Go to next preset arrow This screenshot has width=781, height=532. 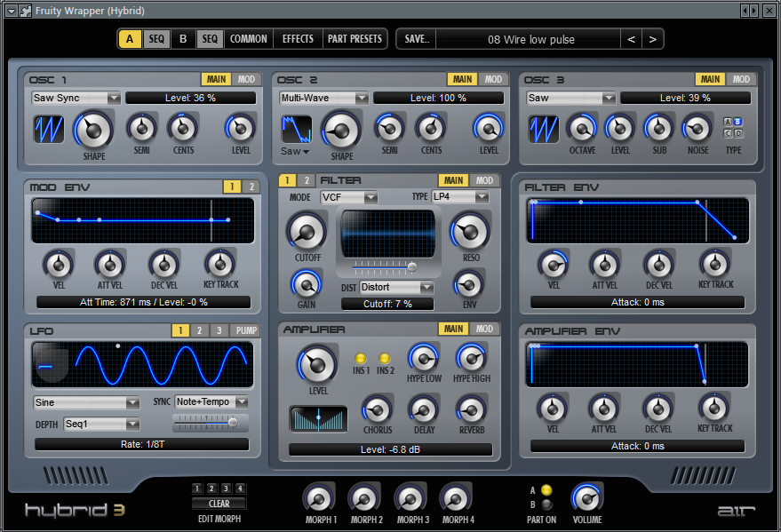click(652, 39)
